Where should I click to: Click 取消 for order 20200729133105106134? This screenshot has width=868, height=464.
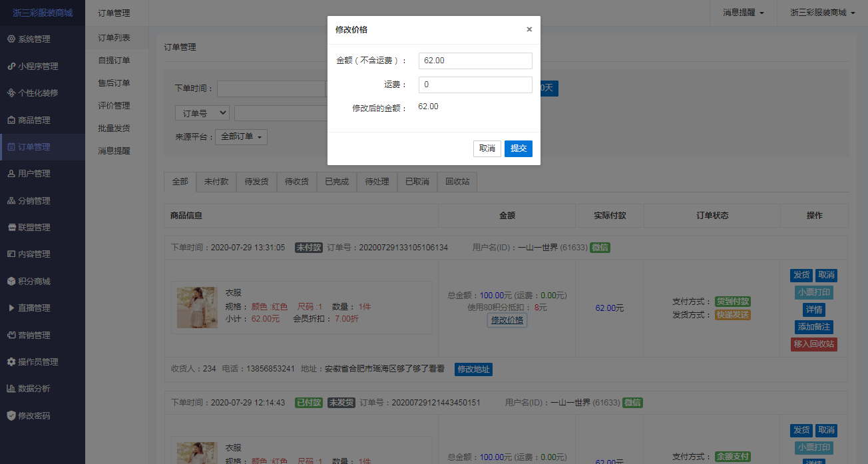coord(826,275)
